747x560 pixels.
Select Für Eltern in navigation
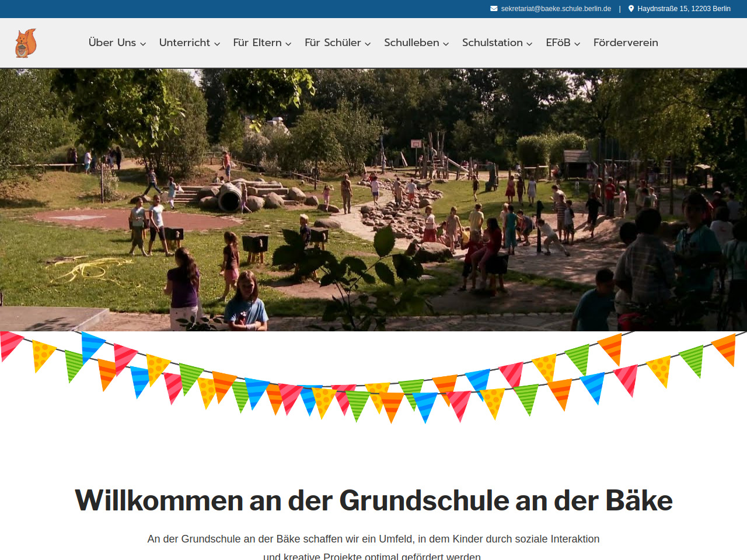[257, 43]
